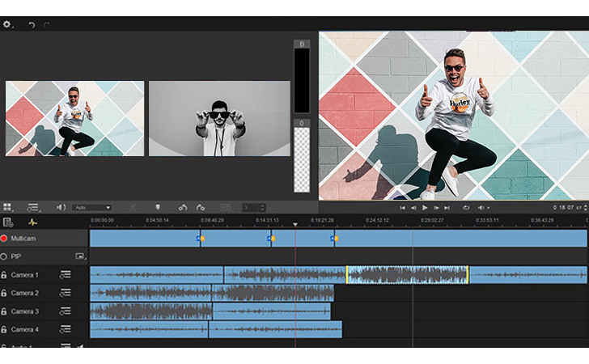Open the Auto dropdown in timeline toolbar
Image resolution: width=589 pixels, height=364 pixels.
(x=91, y=208)
